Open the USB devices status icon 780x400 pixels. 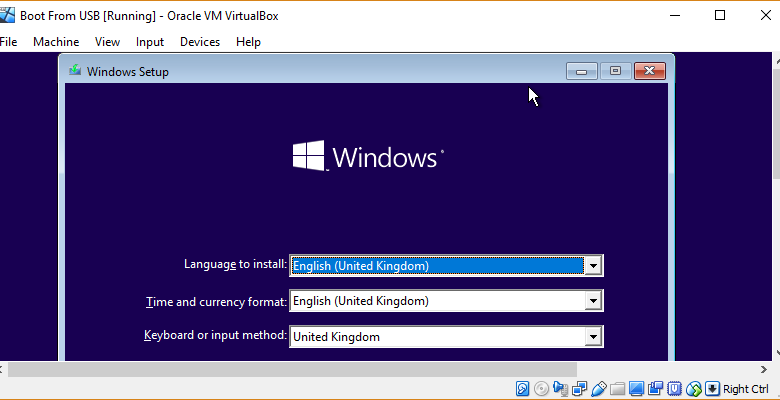coord(599,389)
